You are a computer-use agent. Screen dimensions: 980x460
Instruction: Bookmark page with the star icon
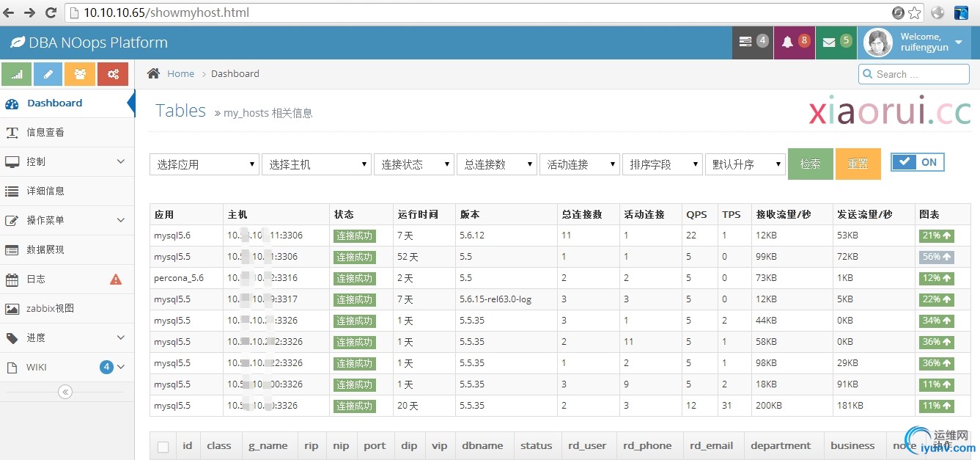point(915,12)
